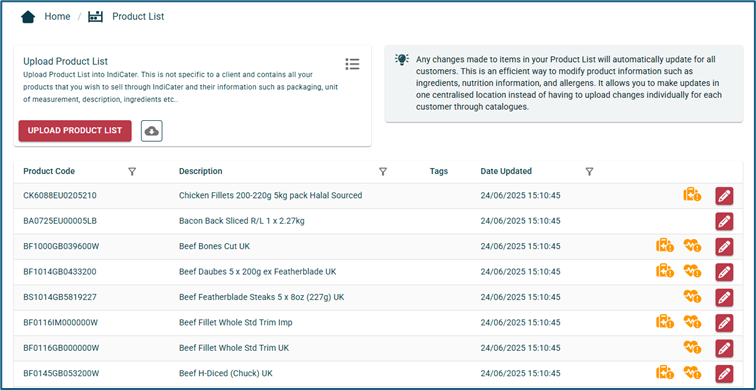Click description Beef H-Diced (Chuck) UK
Screen dimensions: 756x390
tap(226, 373)
